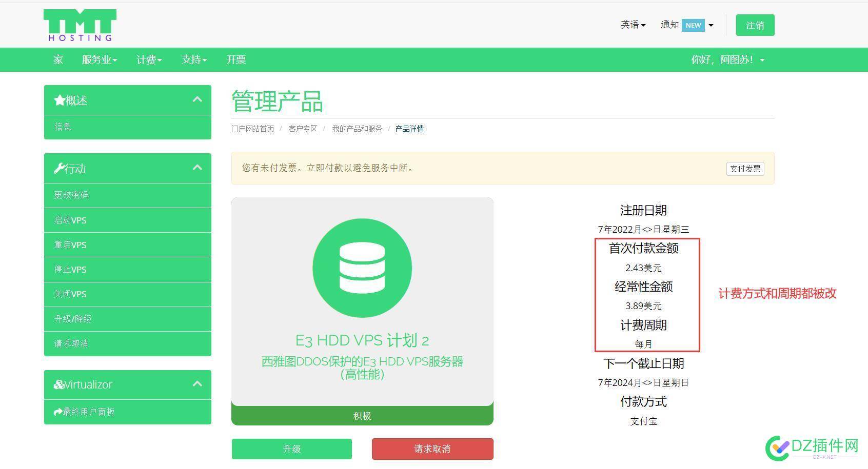Collapse the Virtualizor panel chevron

198,383
